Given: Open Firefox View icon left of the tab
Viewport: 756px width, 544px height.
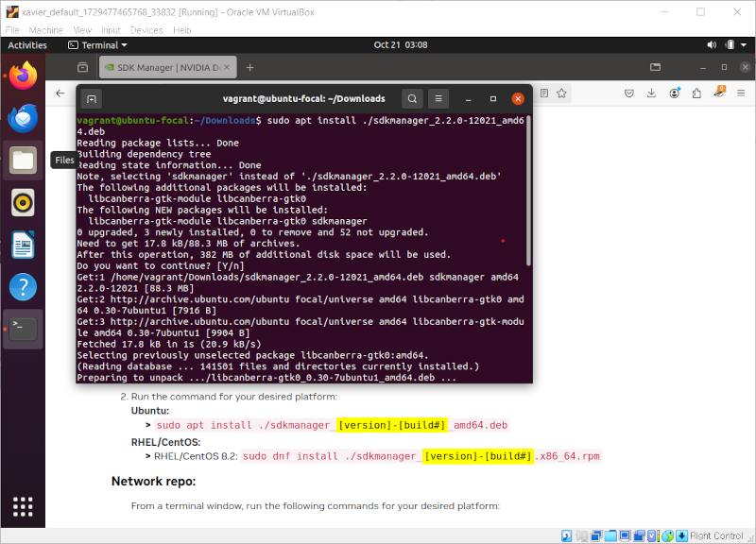Looking at the screenshot, I should tap(83, 67).
